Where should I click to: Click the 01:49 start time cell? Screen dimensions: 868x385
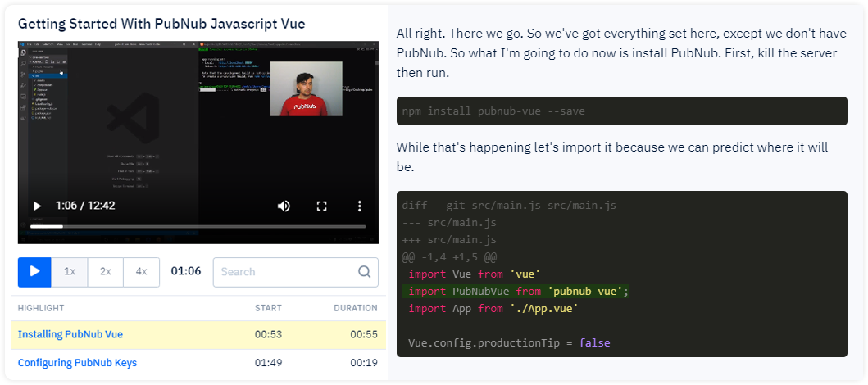point(269,363)
